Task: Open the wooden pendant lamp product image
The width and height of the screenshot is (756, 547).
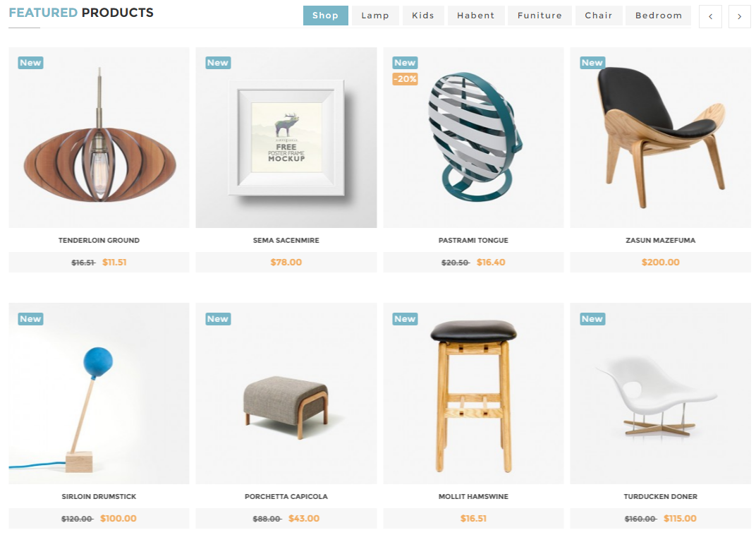Action: (x=99, y=138)
